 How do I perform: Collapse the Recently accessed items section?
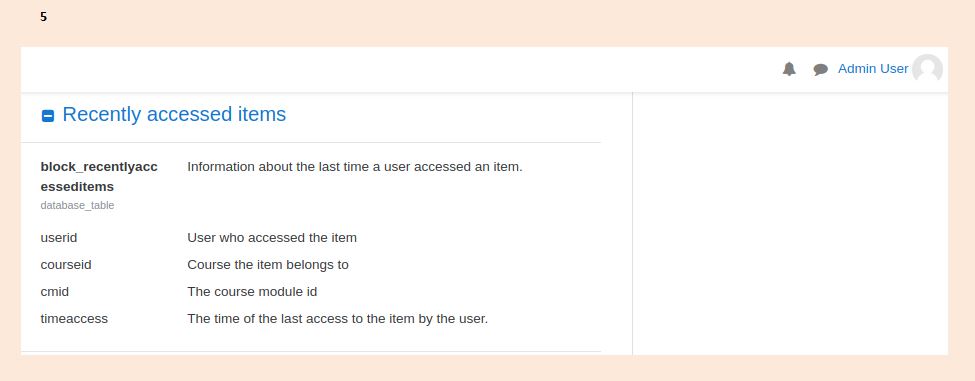point(48,116)
